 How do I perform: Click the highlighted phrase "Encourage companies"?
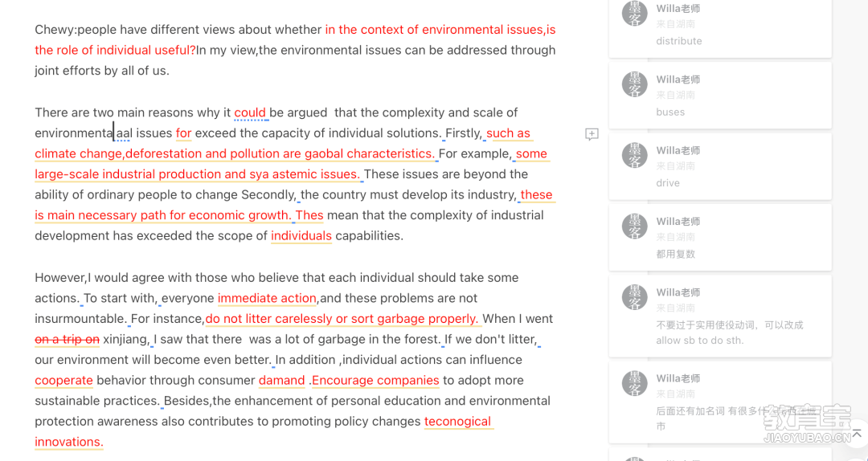[375, 381]
